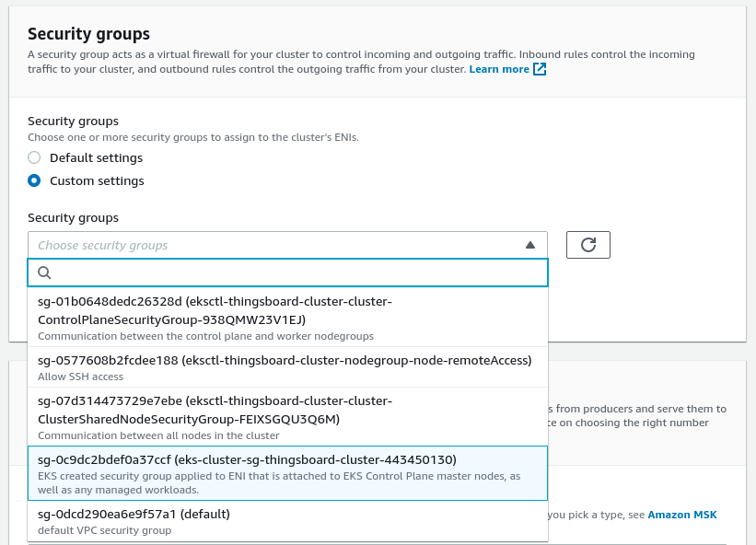Click the external link icon beside Learn more
Screen dimensions: 756x545
coord(541,69)
